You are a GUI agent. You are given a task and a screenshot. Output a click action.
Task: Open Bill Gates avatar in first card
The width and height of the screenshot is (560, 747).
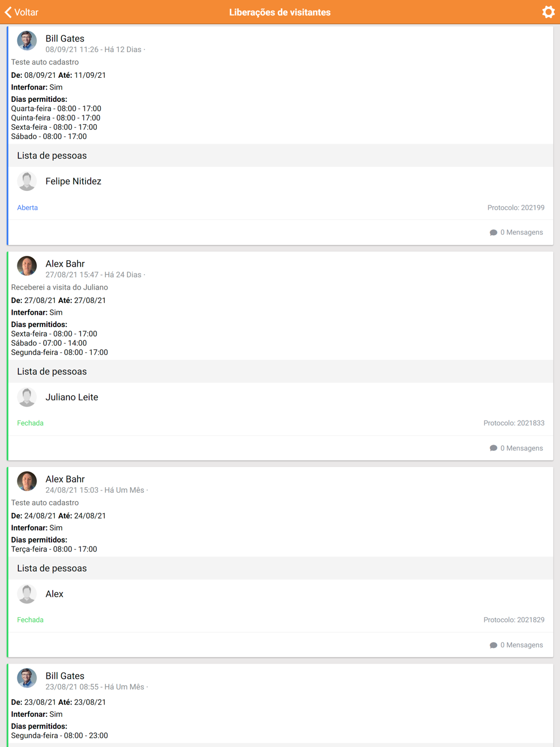click(x=27, y=40)
